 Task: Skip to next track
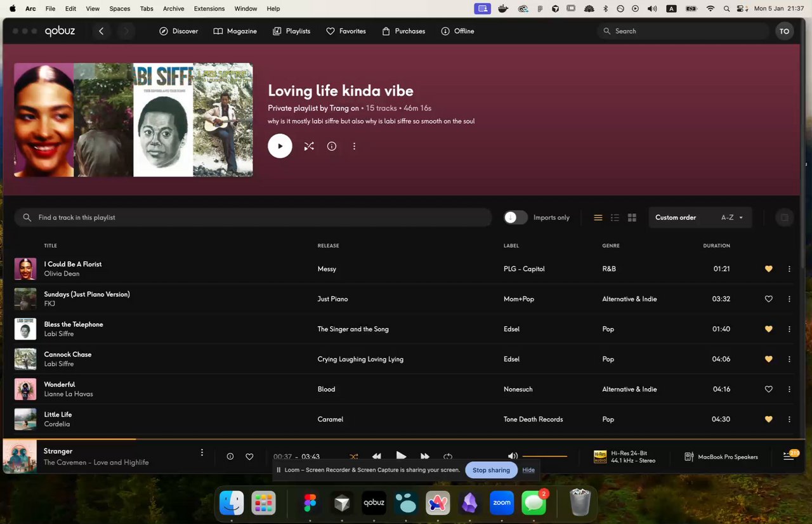pyautogui.click(x=425, y=457)
